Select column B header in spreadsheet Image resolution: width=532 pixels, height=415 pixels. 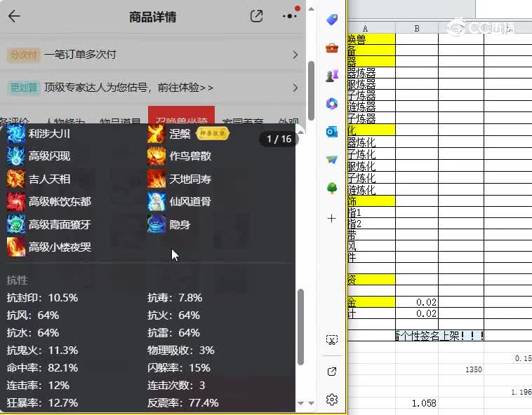[417, 29]
